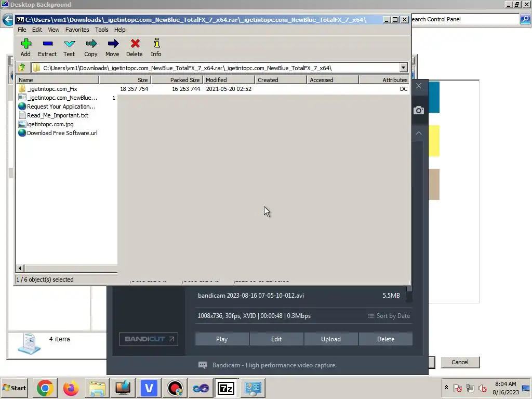
Task: Collapse Bandicam panel with up chevron
Action: point(419,133)
